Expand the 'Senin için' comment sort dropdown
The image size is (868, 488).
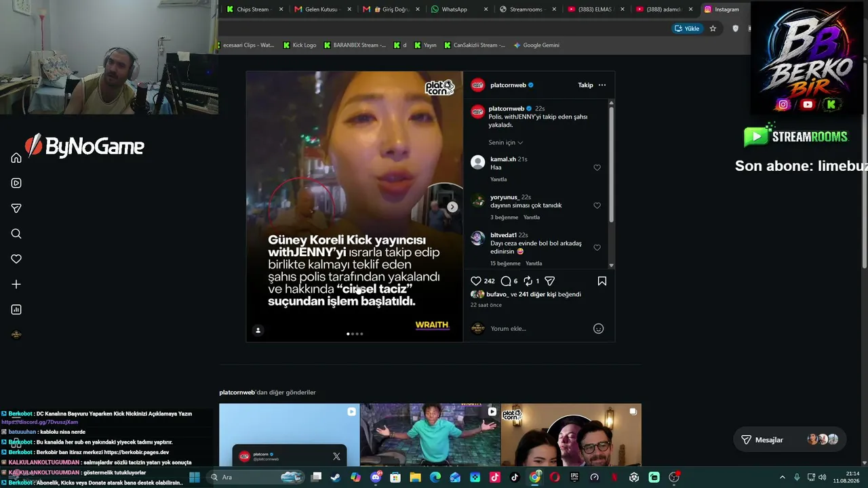(x=506, y=142)
